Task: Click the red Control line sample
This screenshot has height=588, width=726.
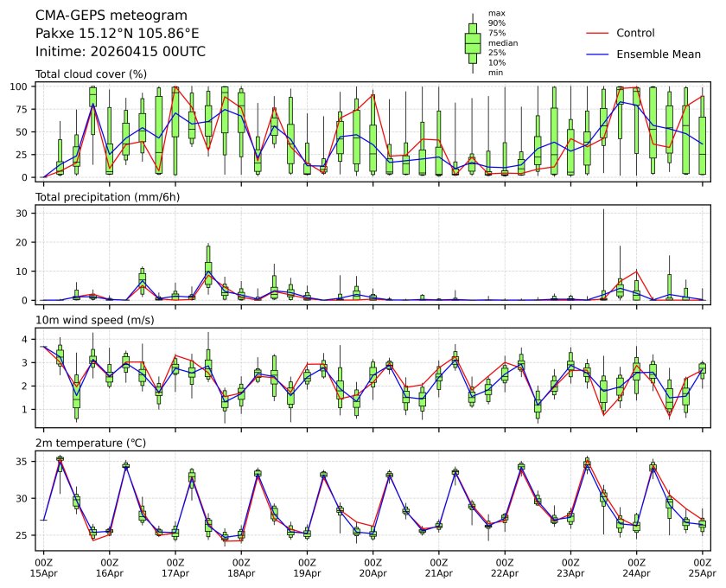Action: coord(599,33)
